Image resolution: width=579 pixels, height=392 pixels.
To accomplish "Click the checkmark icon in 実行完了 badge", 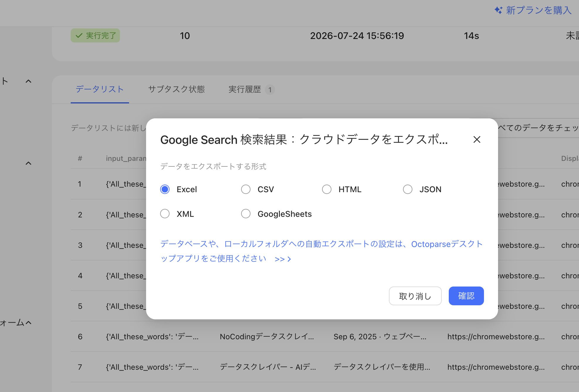I will click(x=79, y=35).
